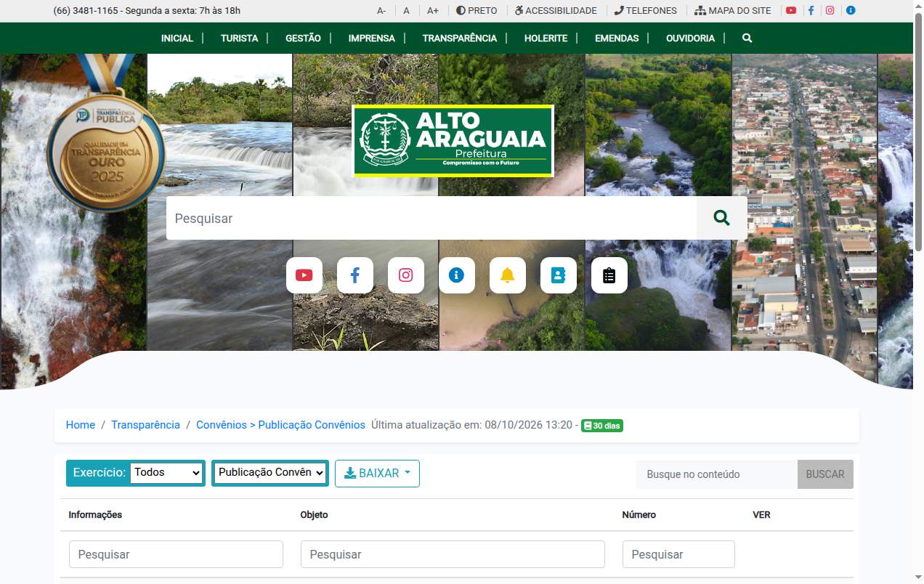Expand the Exercício Todos dropdown

tap(166, 472)
